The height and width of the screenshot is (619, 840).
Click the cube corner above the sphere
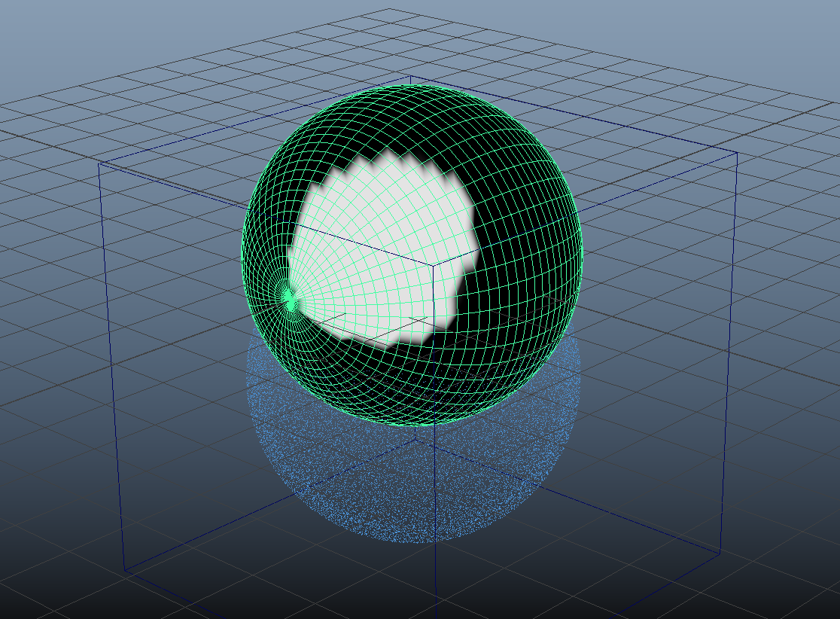[x=412, y=75]
